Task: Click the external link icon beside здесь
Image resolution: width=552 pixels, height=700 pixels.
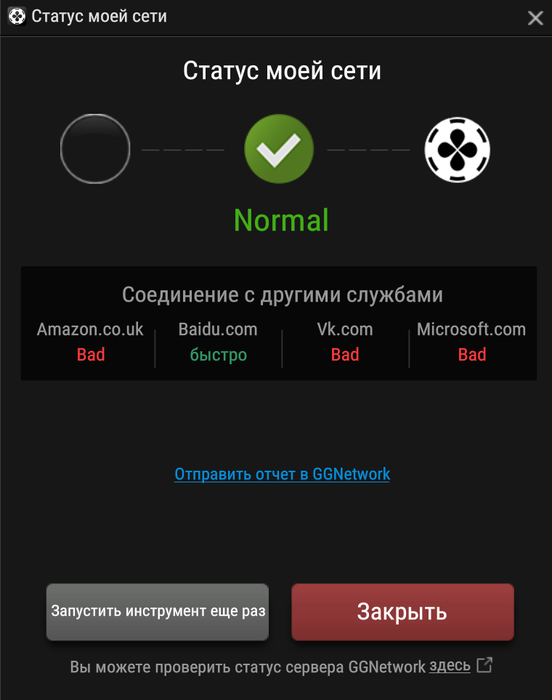Action: [485, 665]
